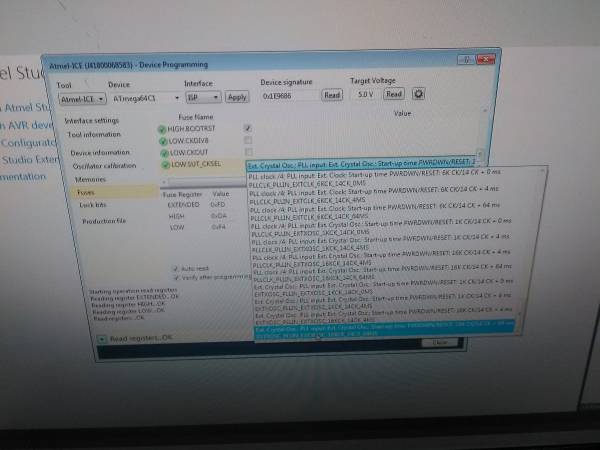Click log line Reading register EXTENDED...OK
Image resolution: width=600 pixels, height=450 pixels.
point(135,298)
